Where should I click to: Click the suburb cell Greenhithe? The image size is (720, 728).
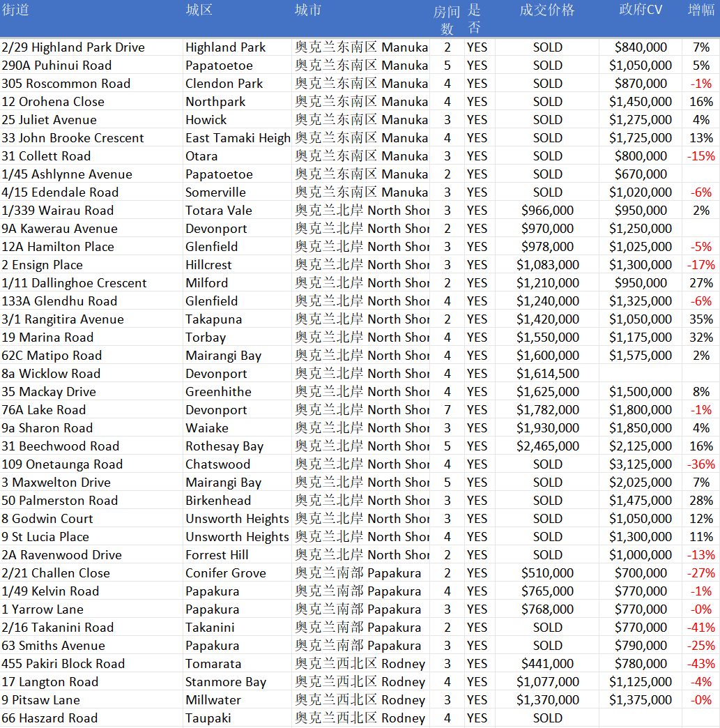tap(218, 391)
